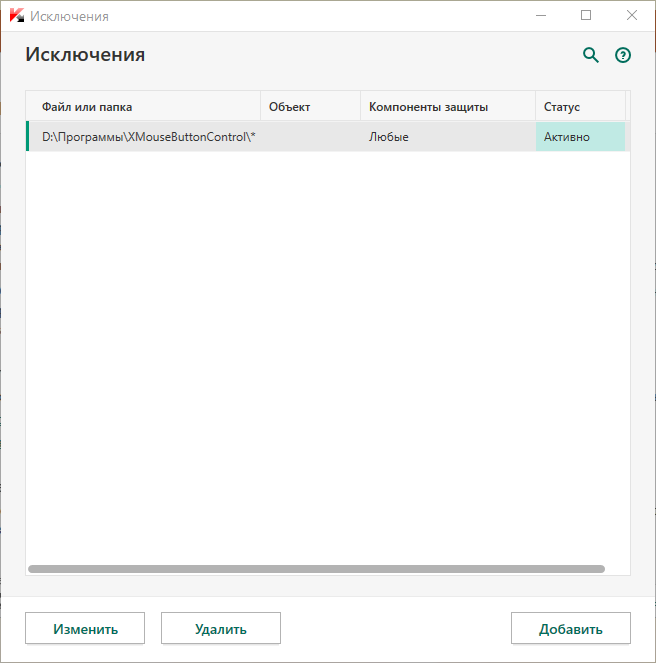Viewport: 656px width, 663px height.
Task: Click the Kaspersky logo in title bar
Action: [17, 16]
